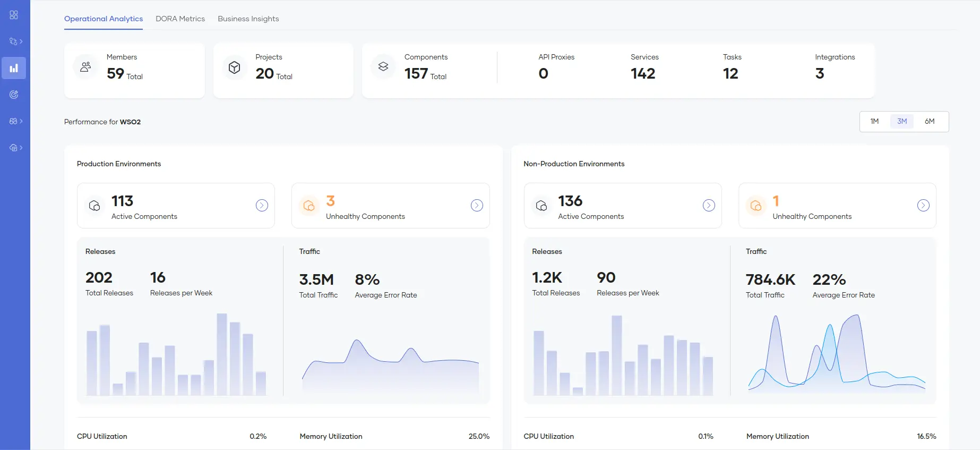
Task: Click the Components layers icon
Action: [x=383, y=67]
